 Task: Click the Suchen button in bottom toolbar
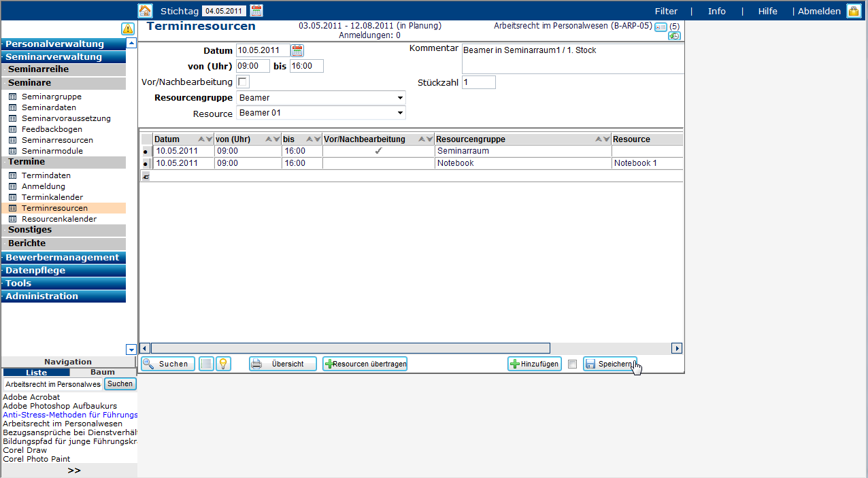pos(168,364)
